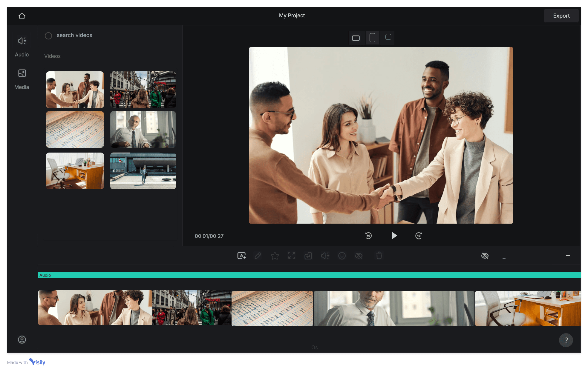This screenshot has height=372, width=588.
Task: Toggle track visibility eye near zoom controls
Action: tap(485, 256)
